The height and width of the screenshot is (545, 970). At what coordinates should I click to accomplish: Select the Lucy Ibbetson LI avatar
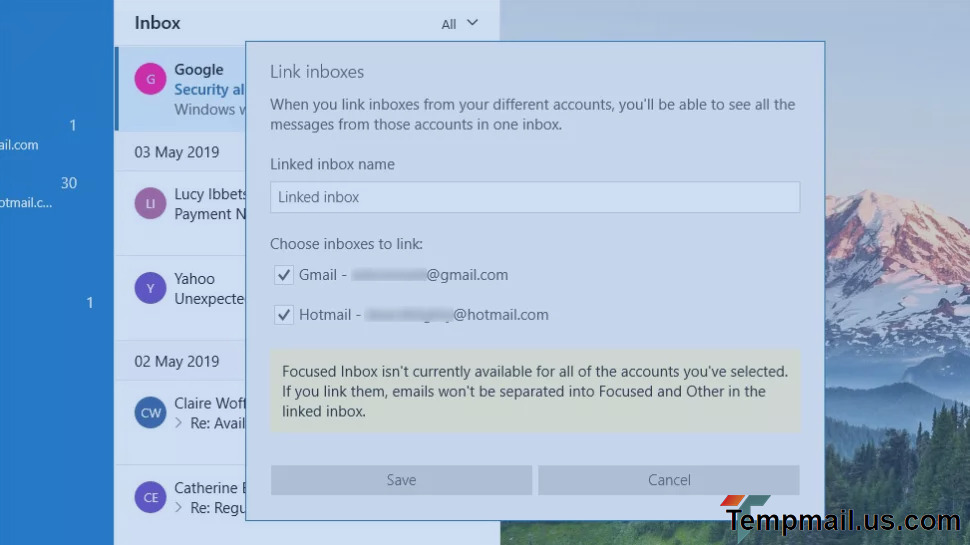pos(150,204)
